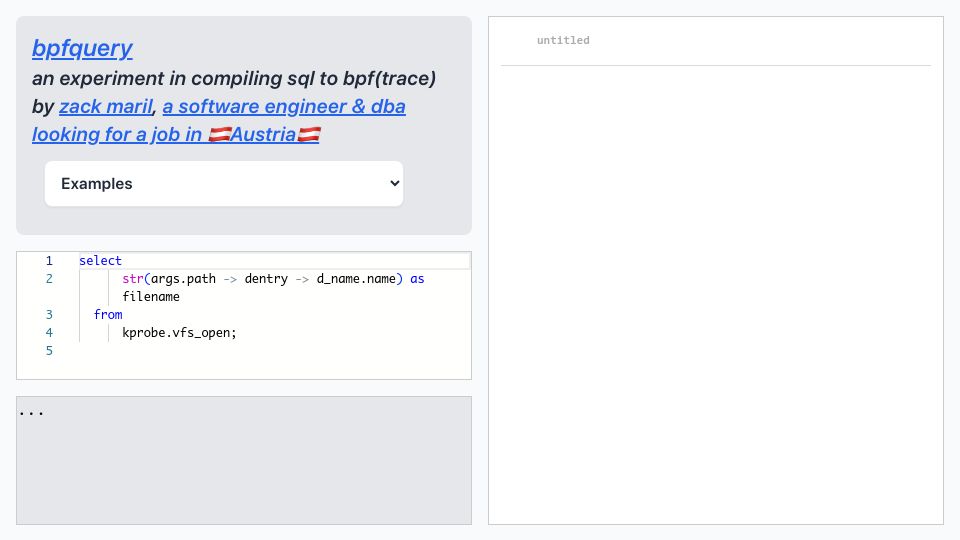Click the 'filename' alias text
This screenshot has height=540, width=960.
pyautogui.click(x=151, y=297)
